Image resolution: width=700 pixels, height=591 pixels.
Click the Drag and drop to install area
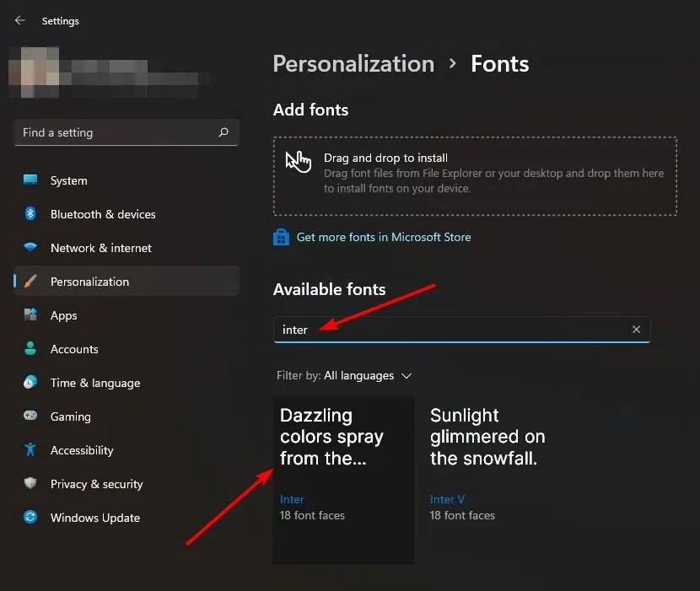[x=475, y=176]
